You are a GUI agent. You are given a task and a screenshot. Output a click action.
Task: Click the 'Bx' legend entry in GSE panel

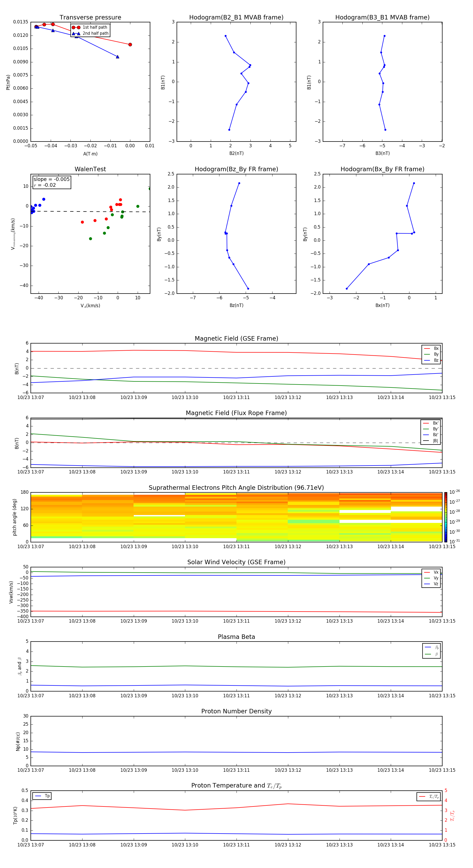coord(431,349)
